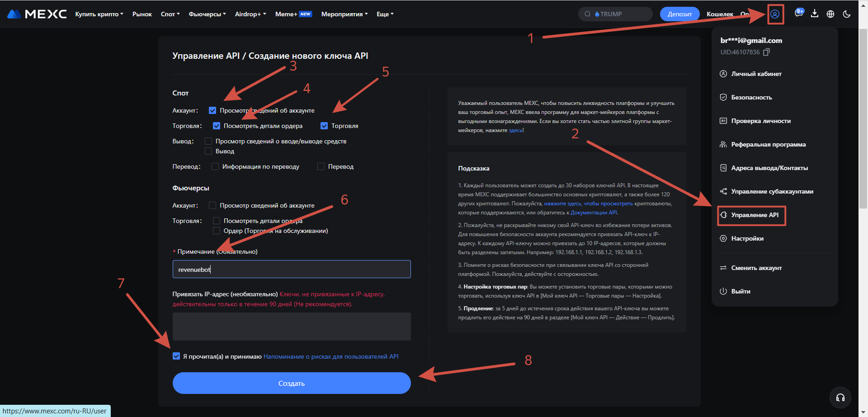Image resolution: width=868 pixels, height=417 pixels.
Task: Toggle the Торговля checkbox under Спот
Action: 324,126
